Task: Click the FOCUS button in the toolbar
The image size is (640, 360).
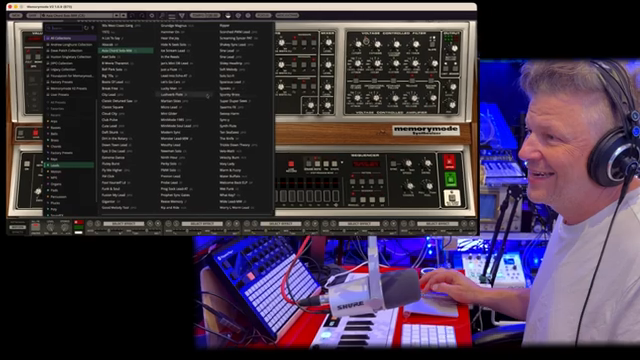Action: coord(263,16)
